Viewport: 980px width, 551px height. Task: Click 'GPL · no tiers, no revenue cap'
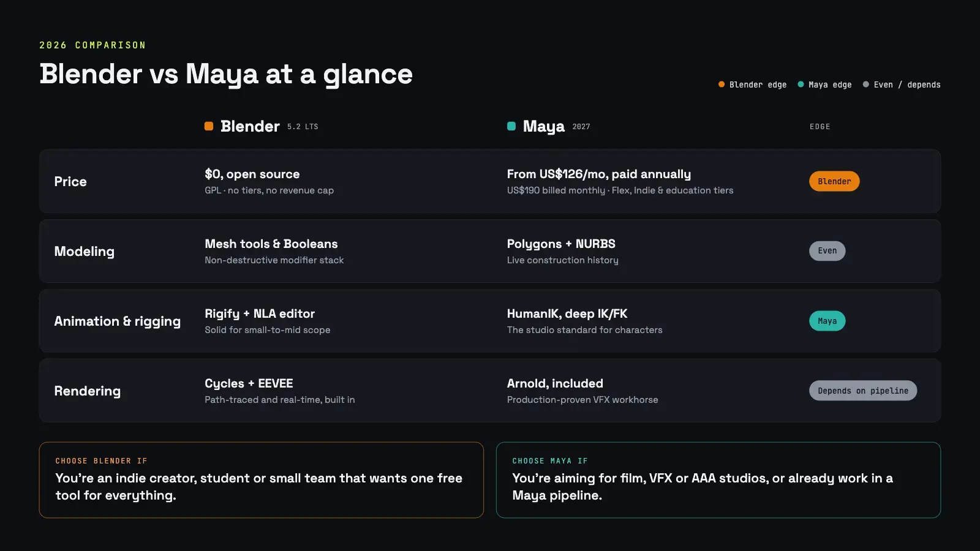tap(269, 190)
